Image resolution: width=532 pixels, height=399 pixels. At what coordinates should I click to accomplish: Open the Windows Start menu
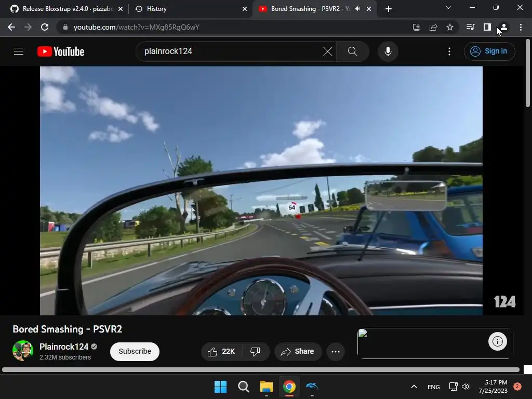click(x=220, y=387)
